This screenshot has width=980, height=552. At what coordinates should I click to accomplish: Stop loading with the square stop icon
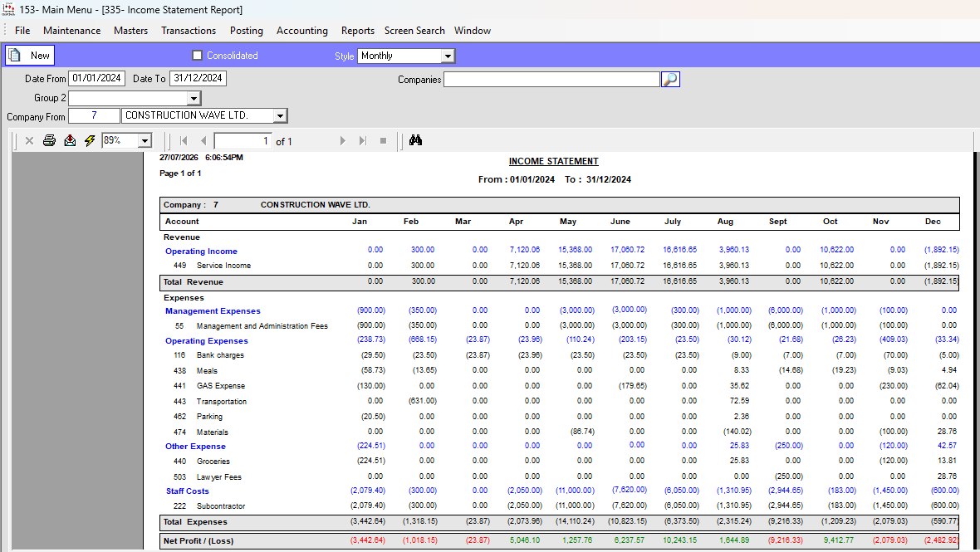tap(383, 140)
